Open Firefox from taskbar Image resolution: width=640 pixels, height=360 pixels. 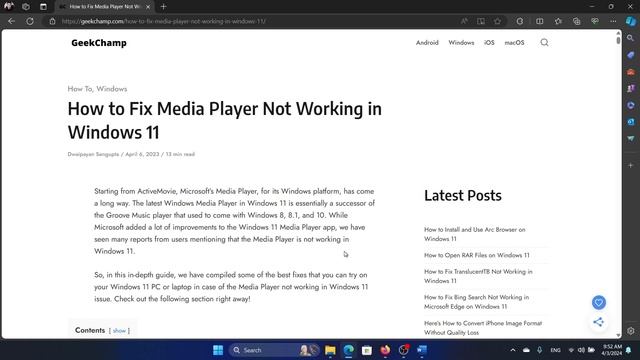(x=385, y=350)
